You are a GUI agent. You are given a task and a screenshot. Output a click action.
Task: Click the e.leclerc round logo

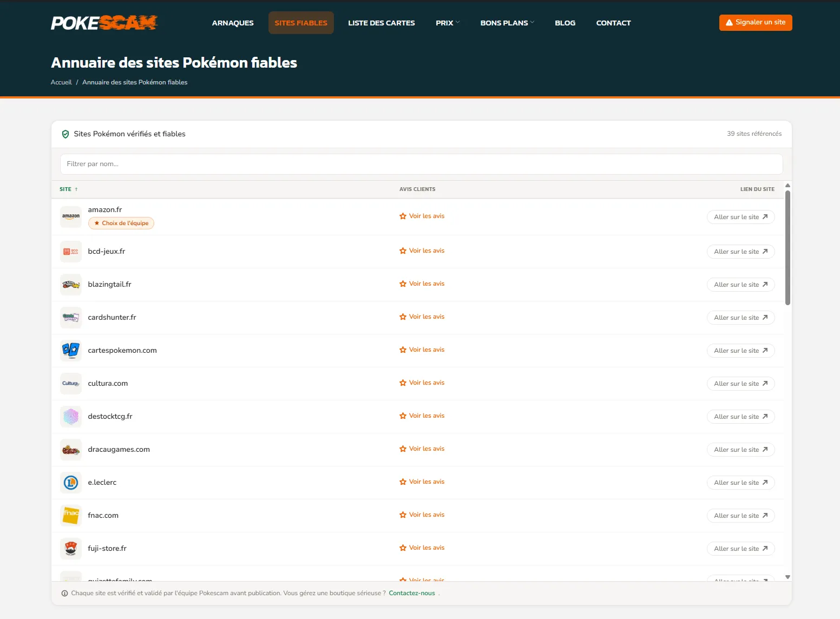click(x=71, y=483)
